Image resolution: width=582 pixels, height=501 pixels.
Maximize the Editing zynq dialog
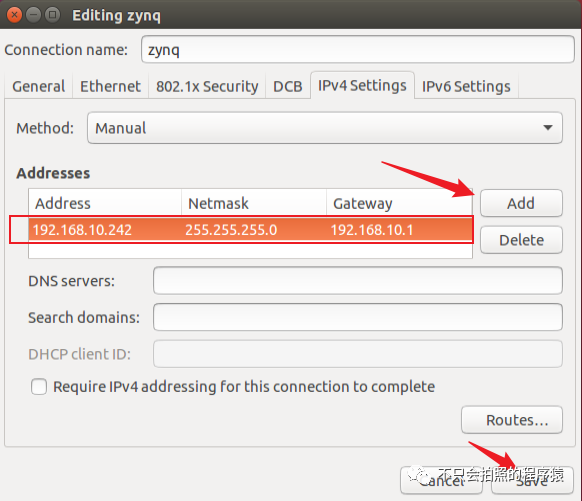[x=52, y=15]
